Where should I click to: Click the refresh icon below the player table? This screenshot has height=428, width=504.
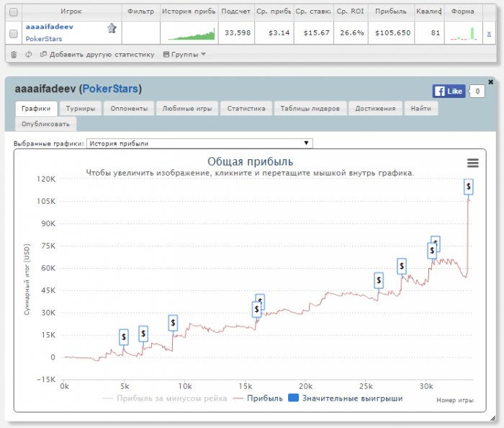tap(28, 54)
